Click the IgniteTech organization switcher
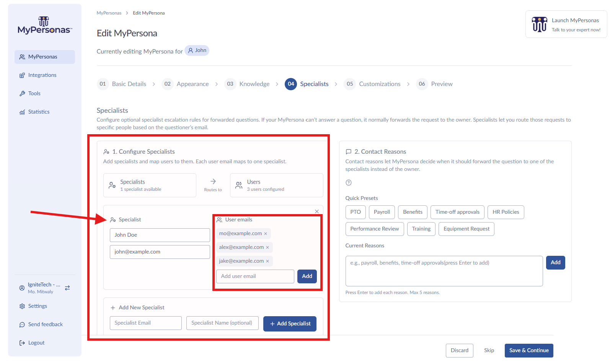 [45, 288]
